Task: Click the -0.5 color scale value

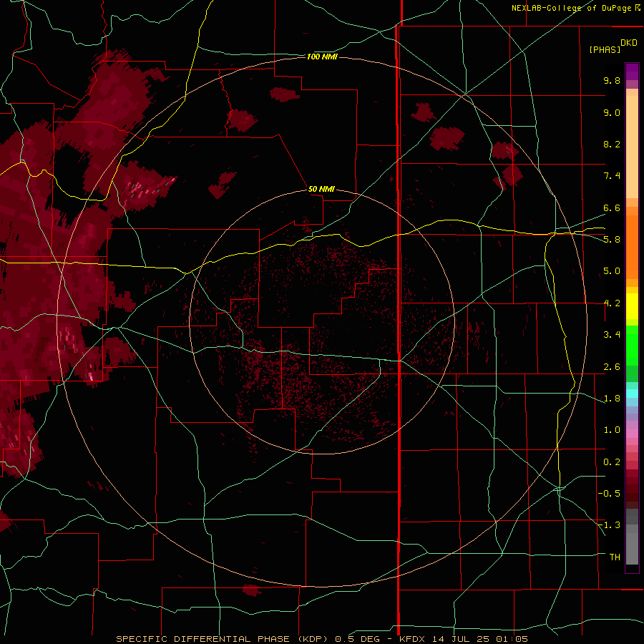Action: (x=609, y=494)
